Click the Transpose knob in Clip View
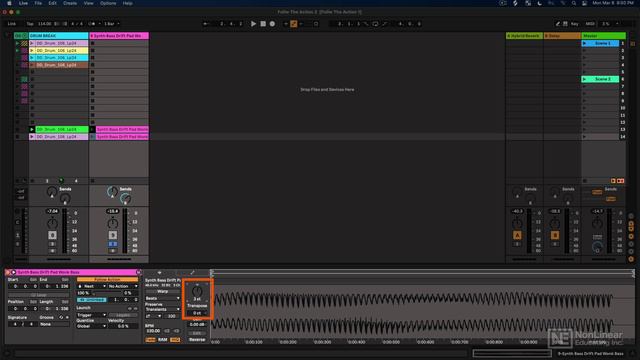Viewport: 640px width, 360px height. 197,291
